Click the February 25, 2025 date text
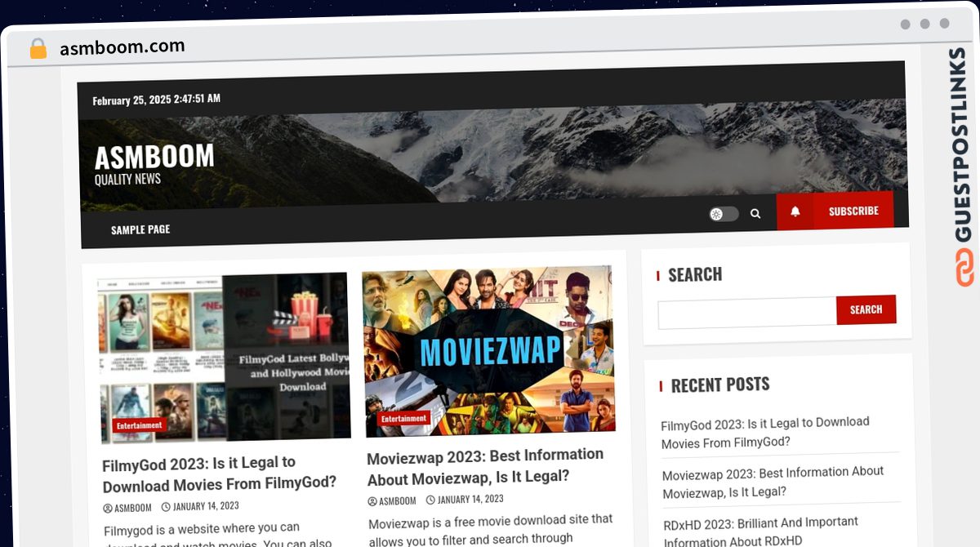The height and width of the screenshot is (547, 980). point(156,100)
